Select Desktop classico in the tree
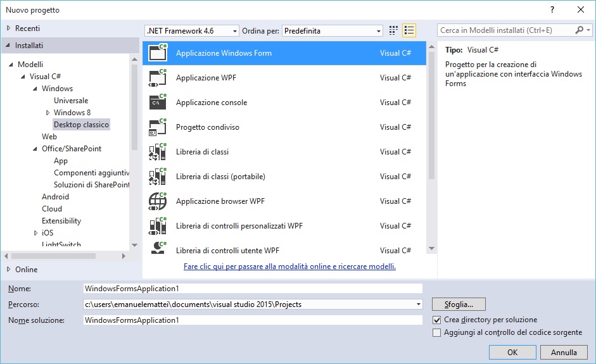This screenshot has height=364, width=596. tap(81, 124)
